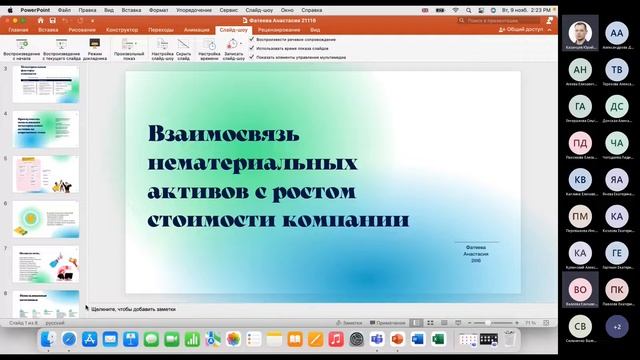Open the Рисование ribbon tab
This screenshot has height=360, width=640.
click(x=82, y=30)
